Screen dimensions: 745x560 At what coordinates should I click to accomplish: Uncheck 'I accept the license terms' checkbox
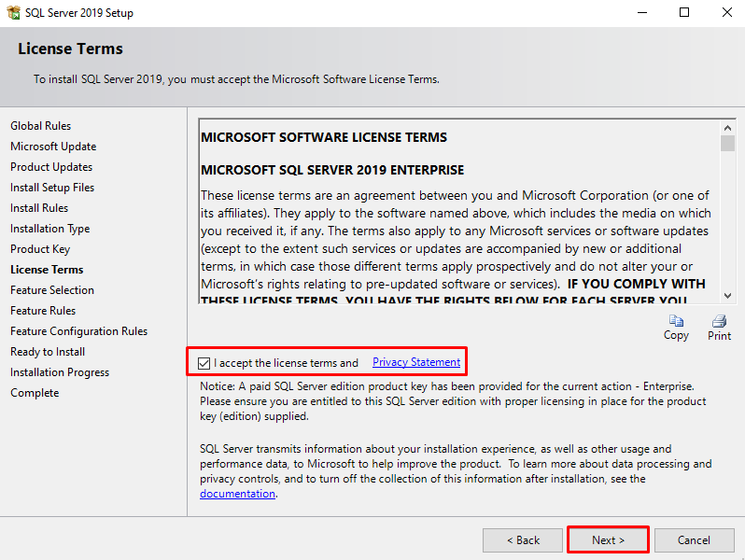pos(204,363)
